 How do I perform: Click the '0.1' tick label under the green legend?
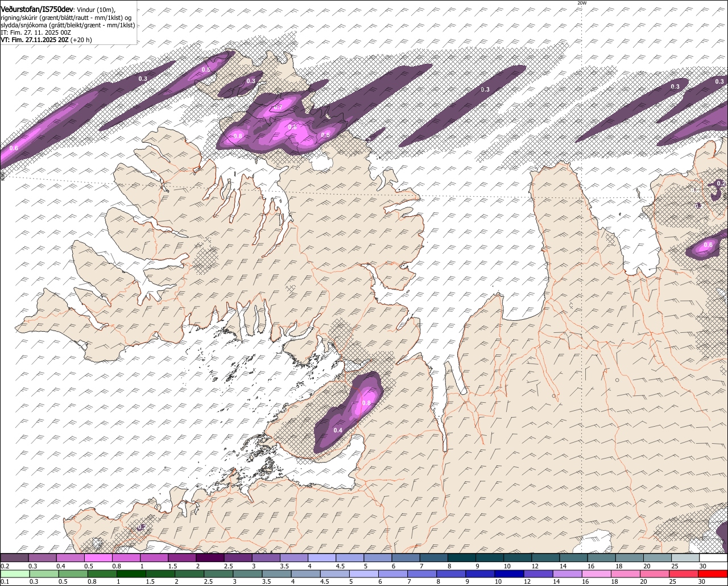point(5,581)
